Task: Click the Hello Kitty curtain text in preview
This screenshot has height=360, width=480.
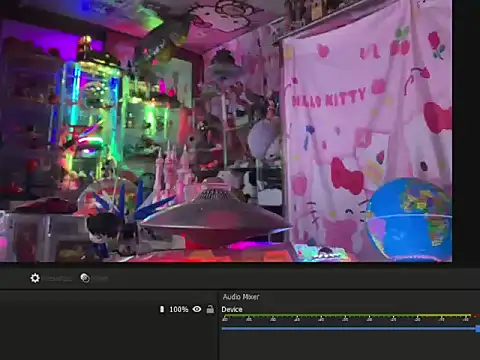Action: 329,98
